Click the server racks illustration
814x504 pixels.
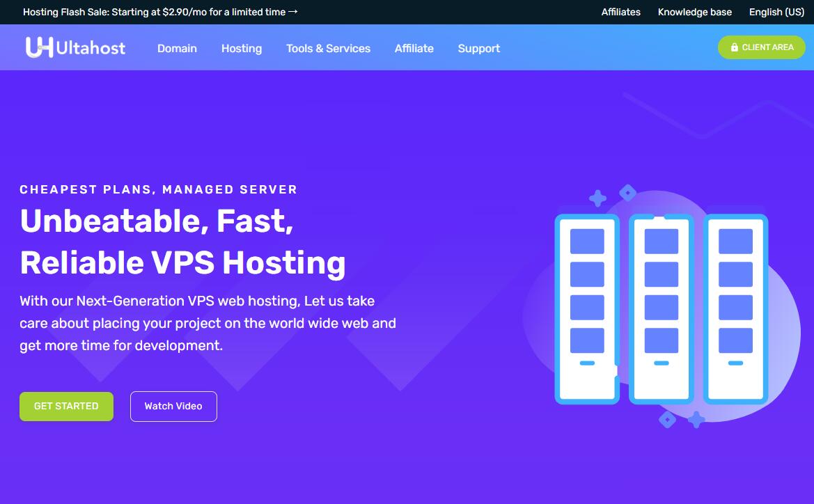[x=662, y=306]
